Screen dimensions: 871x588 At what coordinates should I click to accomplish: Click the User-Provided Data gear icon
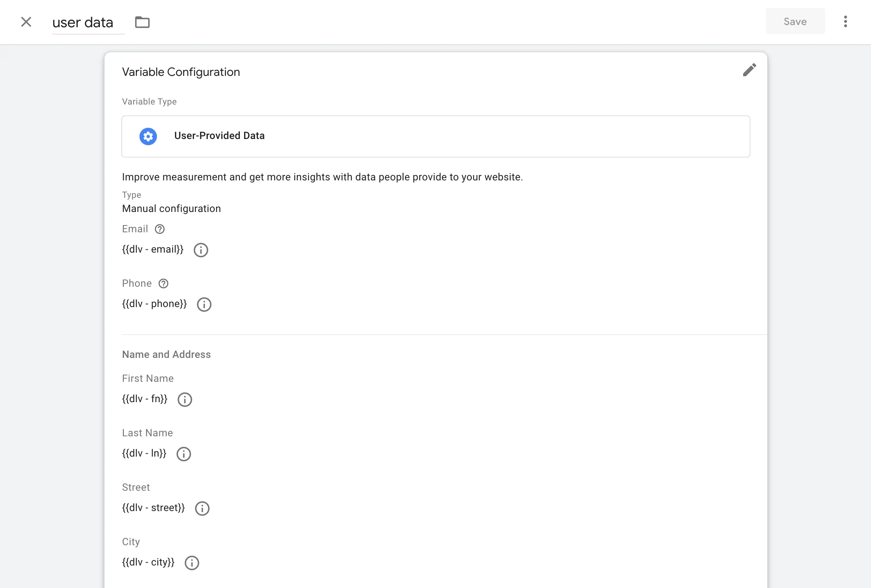tap(148, 136)
